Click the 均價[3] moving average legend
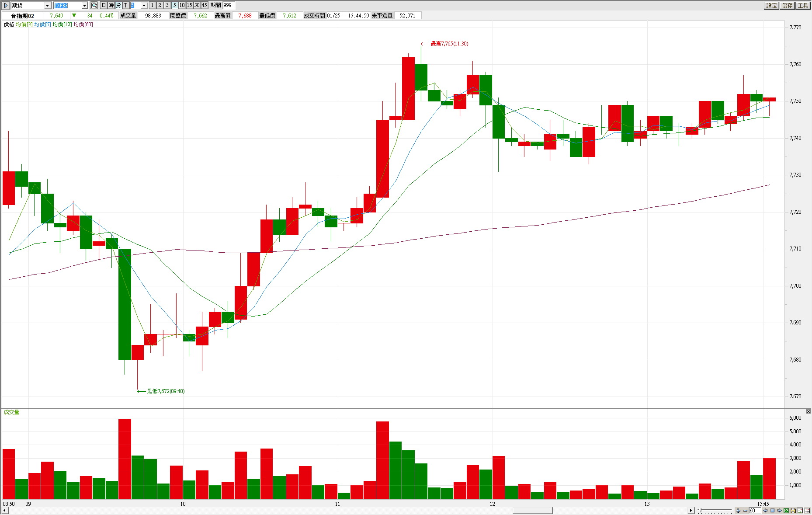 [x=24, y=24]
